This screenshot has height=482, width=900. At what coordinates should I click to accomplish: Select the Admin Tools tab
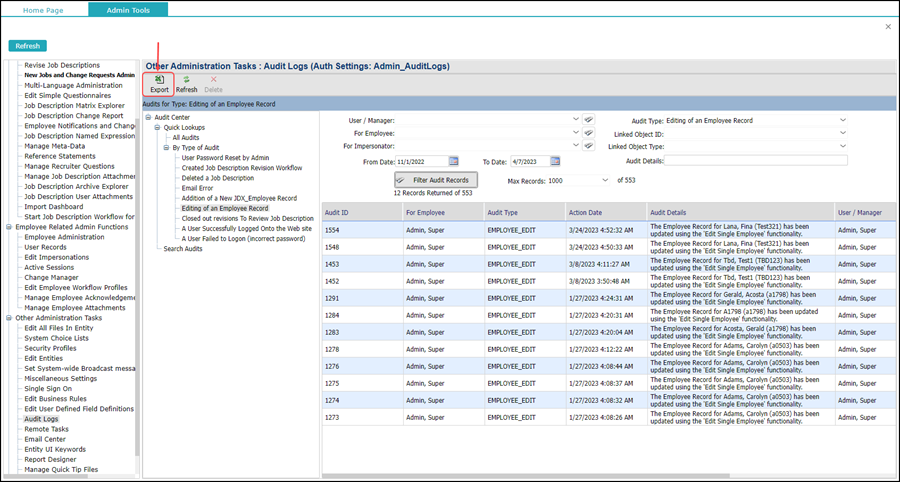point(129,9)
